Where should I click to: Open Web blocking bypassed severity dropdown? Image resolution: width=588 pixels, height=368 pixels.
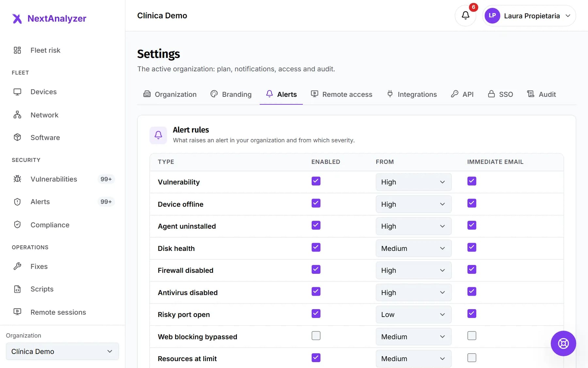point(414,337)
